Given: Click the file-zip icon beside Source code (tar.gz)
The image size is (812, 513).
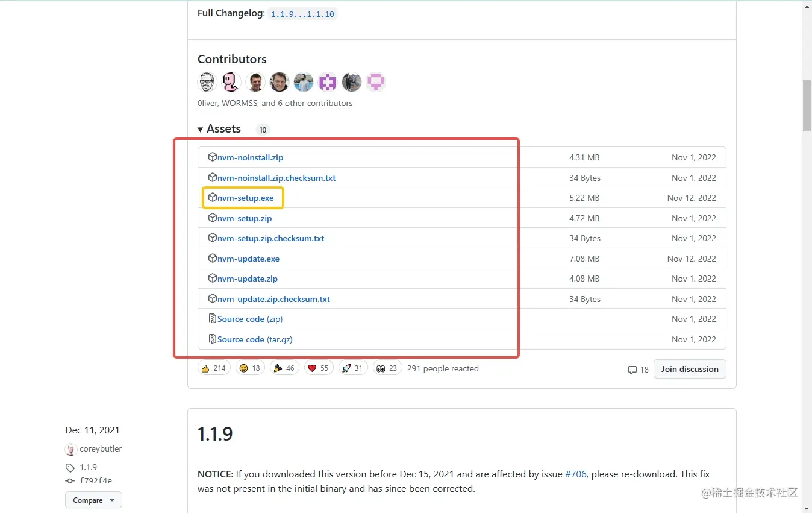Looking at the screenshot, I should [x=212, y=339].
